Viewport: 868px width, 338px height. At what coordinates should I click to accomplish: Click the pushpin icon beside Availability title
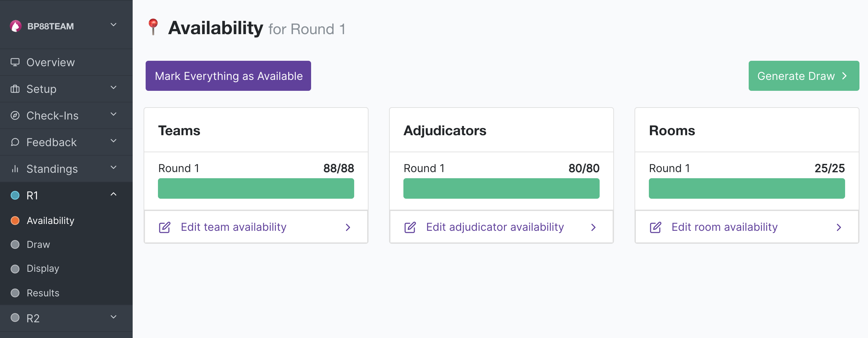pyautogui.click(x=153, y=27)
